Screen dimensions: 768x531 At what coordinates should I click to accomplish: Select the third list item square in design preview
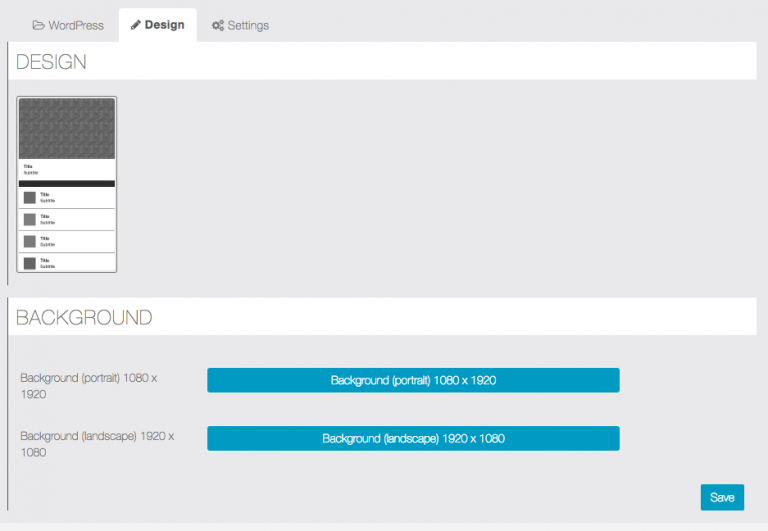(x=30, y=241)
